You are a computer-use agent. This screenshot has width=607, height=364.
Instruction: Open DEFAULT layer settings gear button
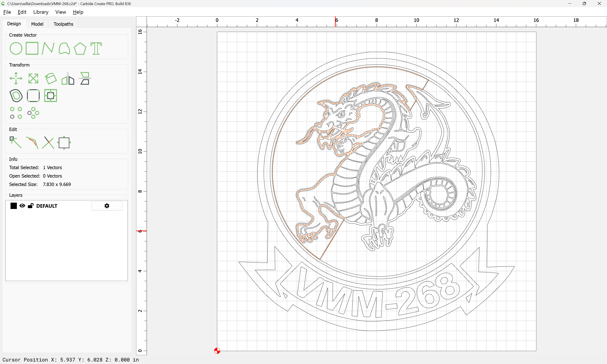[107, 206]
